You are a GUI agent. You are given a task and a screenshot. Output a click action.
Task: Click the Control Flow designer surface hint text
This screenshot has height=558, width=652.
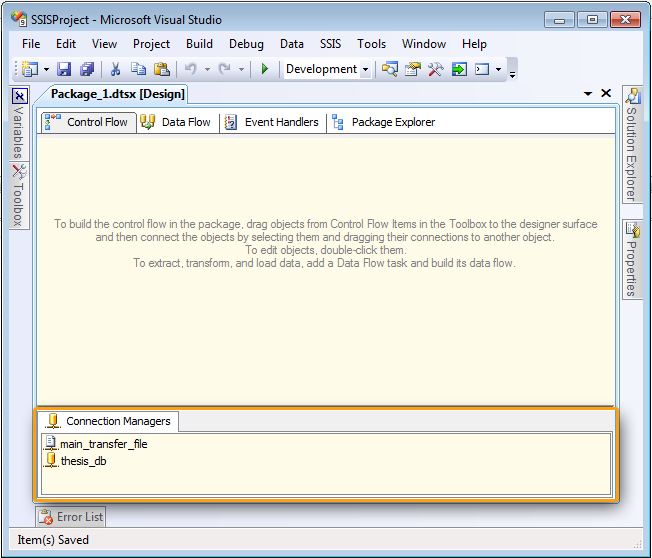point(326,243)
